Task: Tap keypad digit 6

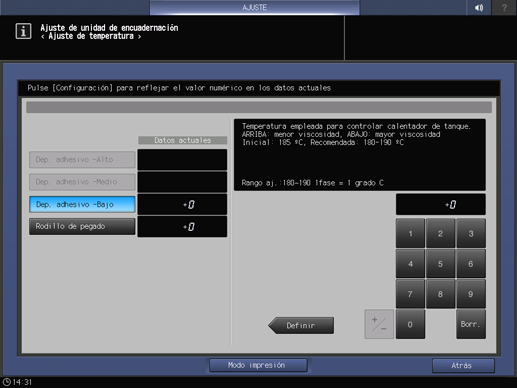Action: pos(471,264)
